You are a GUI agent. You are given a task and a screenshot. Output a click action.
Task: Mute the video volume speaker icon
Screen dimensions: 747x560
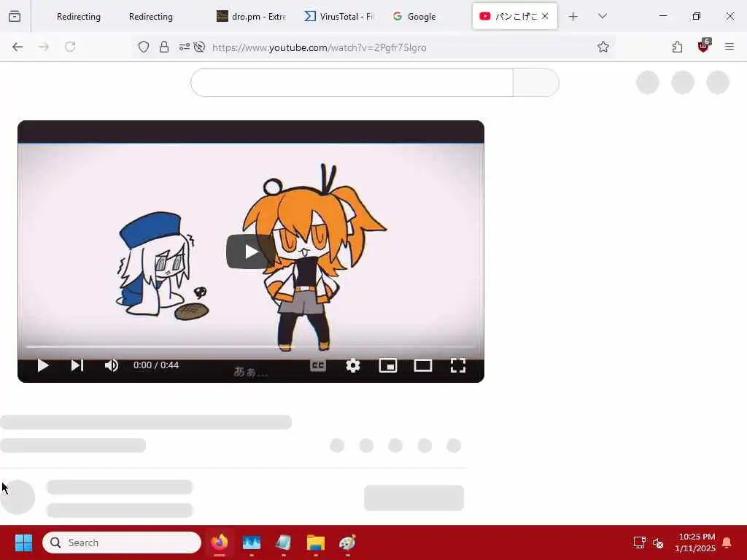111,365
